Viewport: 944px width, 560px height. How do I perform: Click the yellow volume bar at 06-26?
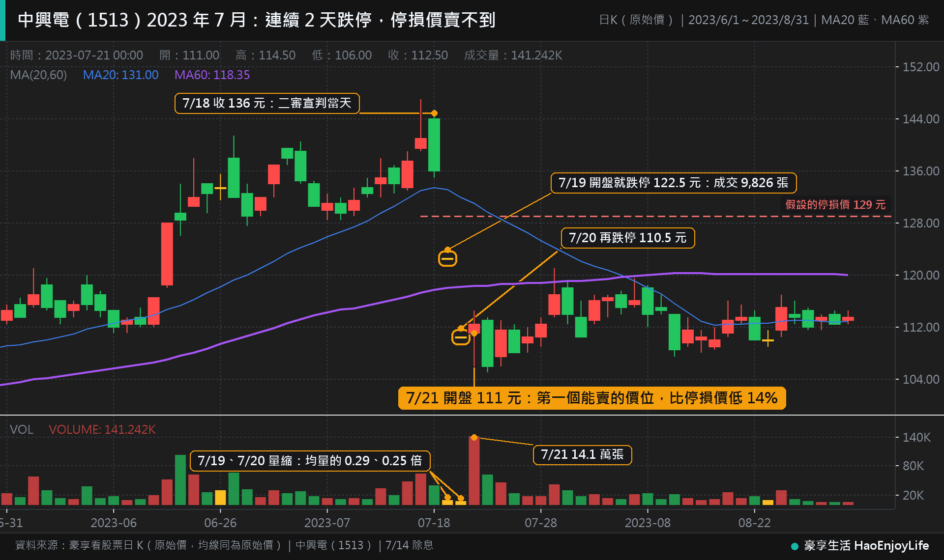[x=220, y=498]
